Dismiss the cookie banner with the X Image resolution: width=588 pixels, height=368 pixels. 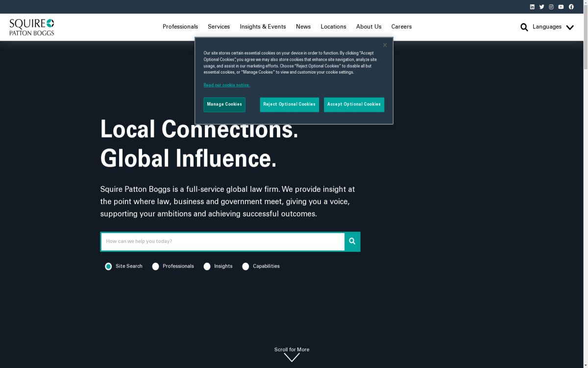[385, 45]
